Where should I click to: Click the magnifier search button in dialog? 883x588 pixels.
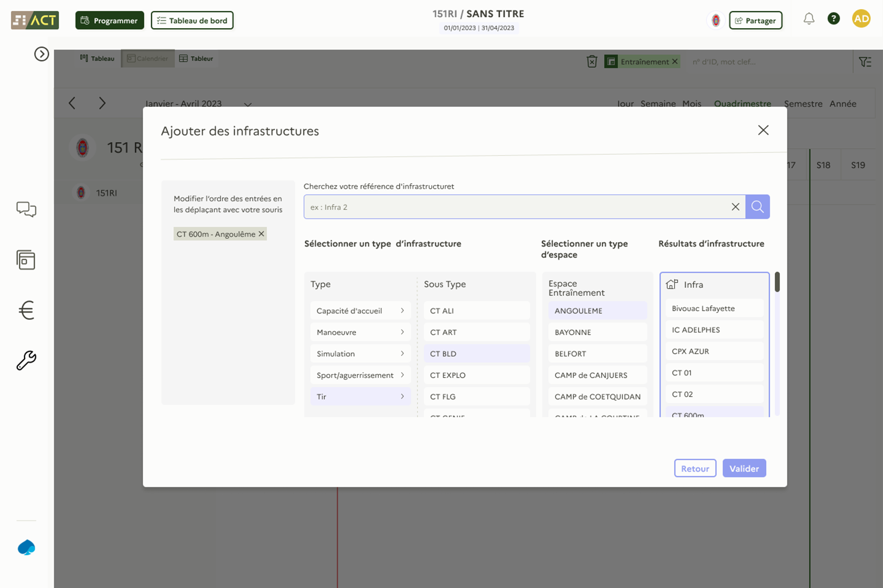(x=757, y=207)
